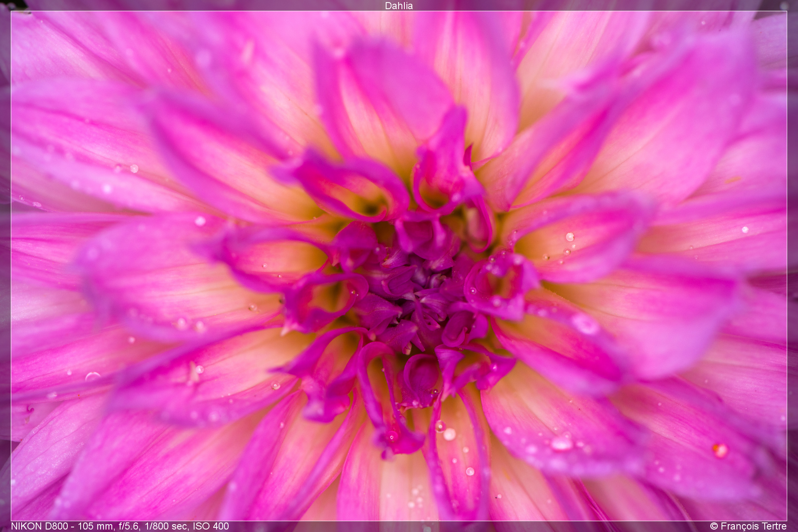
Task: Click the dahlia photo
Action: tap(399, 266)
